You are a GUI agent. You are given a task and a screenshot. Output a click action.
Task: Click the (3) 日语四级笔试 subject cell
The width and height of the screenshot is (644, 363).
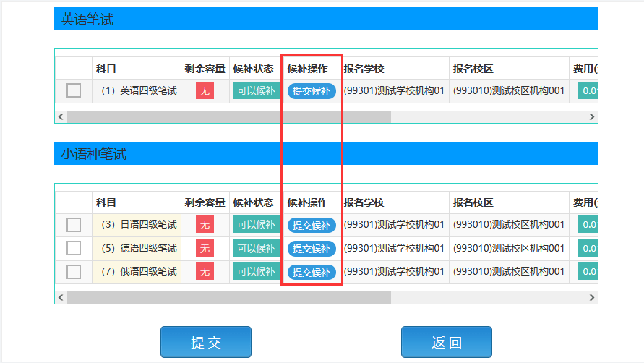137,225
